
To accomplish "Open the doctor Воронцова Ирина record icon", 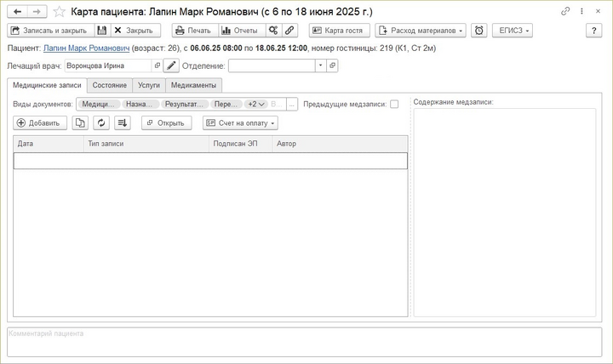I will [x=158, y=65].
